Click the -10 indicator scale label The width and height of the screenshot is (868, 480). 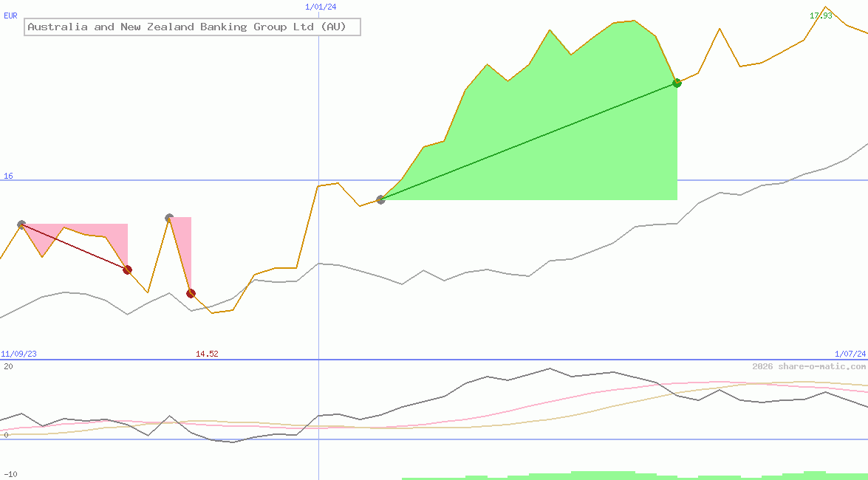pyautogui.click(x=10, y=475)
